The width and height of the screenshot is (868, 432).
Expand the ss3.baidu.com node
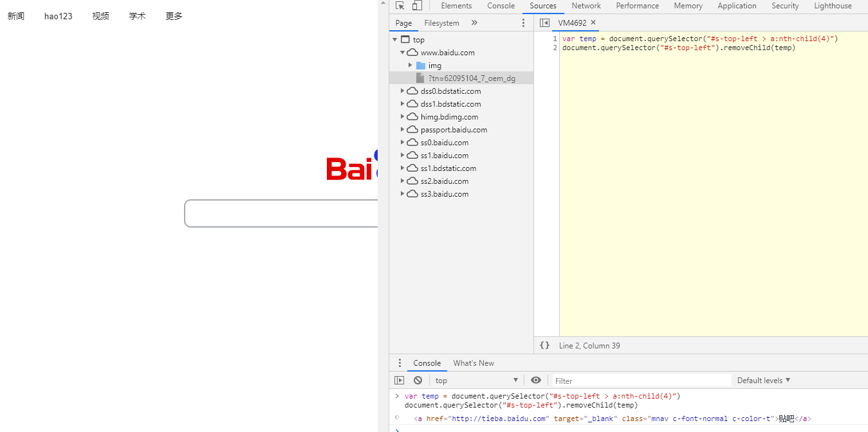click(x=403, y=194)
